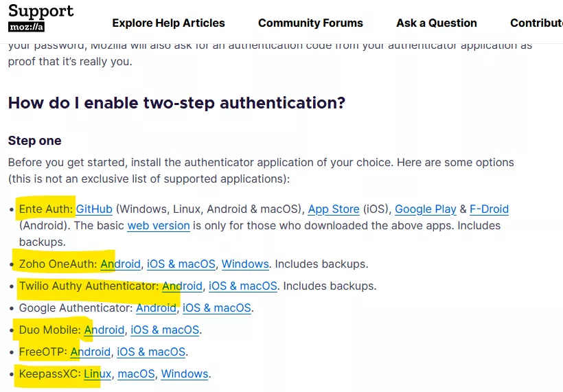
Task: Click the 'How do I enable two-step authentication?' heading
Action: [x=176, y=103]
